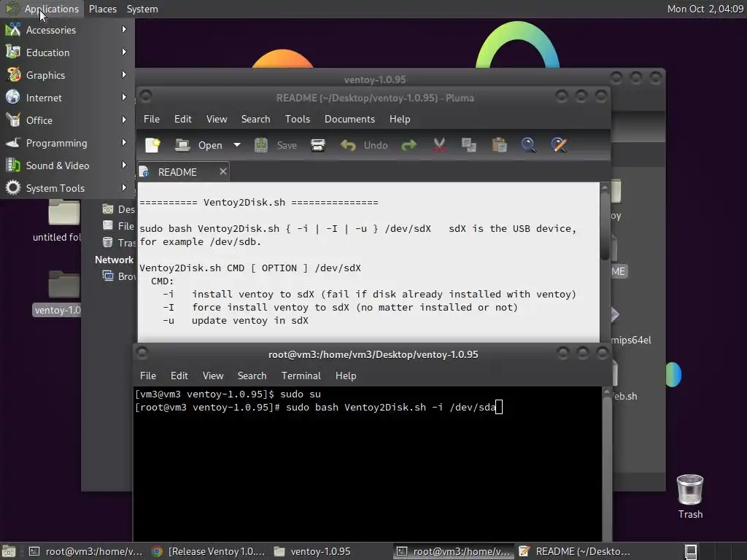Expand System Tools submenu
Viewport: 747px width, 560px height.
pyautogui.click(x=67, y=188)
